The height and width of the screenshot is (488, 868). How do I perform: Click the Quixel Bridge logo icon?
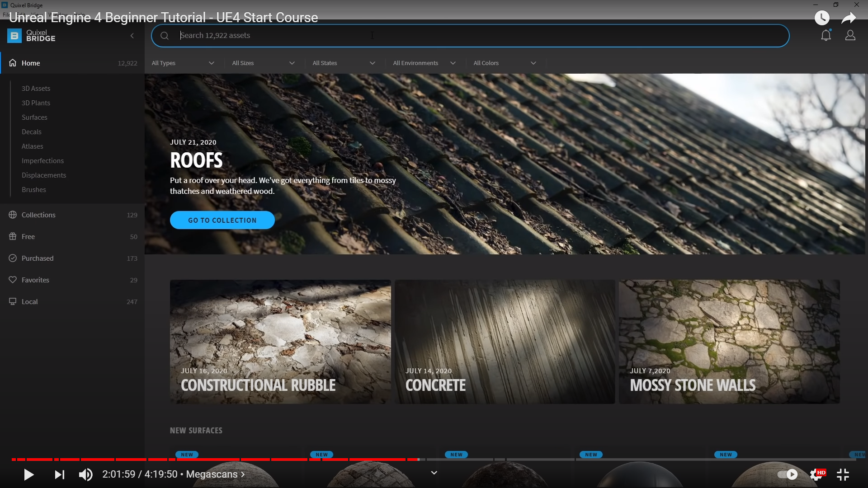coord(14,36)
